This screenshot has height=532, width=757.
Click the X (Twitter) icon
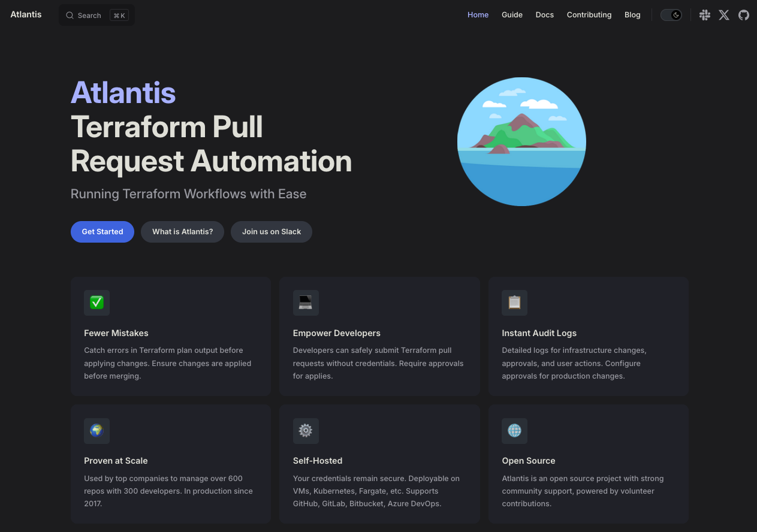point(723,14)
